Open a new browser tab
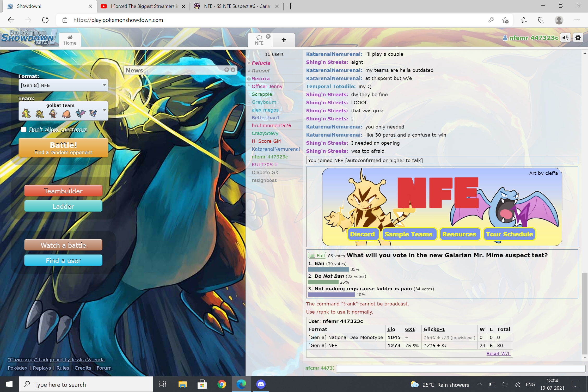Image resolution: width=588 pixels, height=392 pixels. pyautogui.click(x=290, y=6)
